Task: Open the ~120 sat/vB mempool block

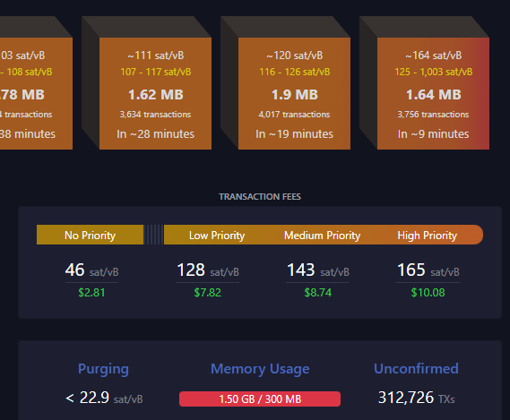Action: click(x=294, y=93)
